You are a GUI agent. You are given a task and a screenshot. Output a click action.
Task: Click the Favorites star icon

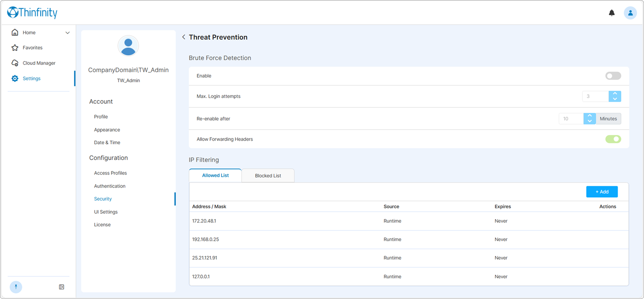15,48
